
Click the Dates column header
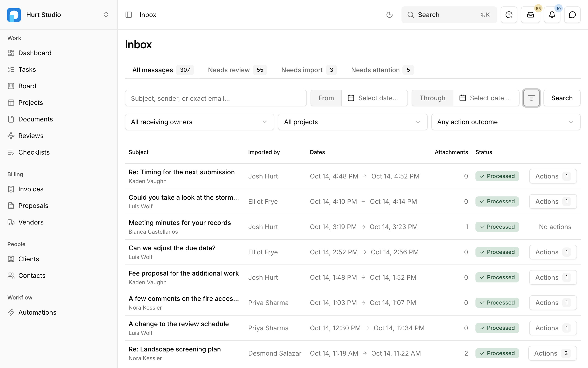317,152
